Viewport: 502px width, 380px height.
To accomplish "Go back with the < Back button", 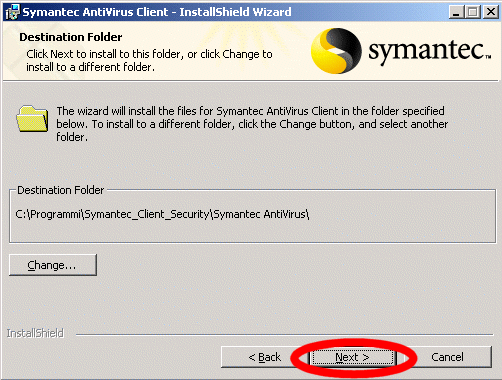I will [x=264, y=357].
